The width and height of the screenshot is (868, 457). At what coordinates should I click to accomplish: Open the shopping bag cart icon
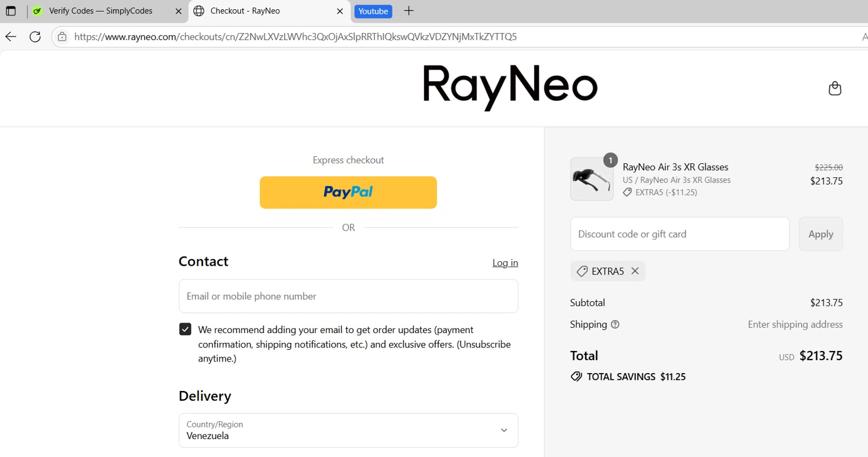tap(834, 89)
